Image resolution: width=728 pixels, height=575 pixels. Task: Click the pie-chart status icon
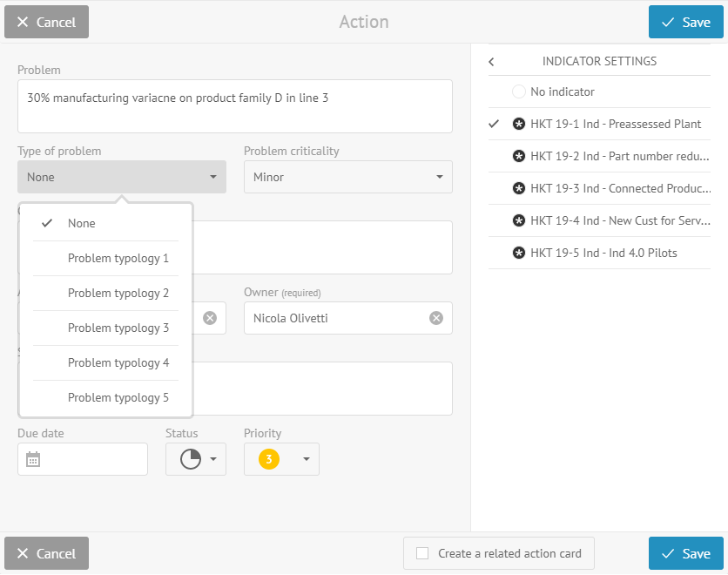[191, 459]
